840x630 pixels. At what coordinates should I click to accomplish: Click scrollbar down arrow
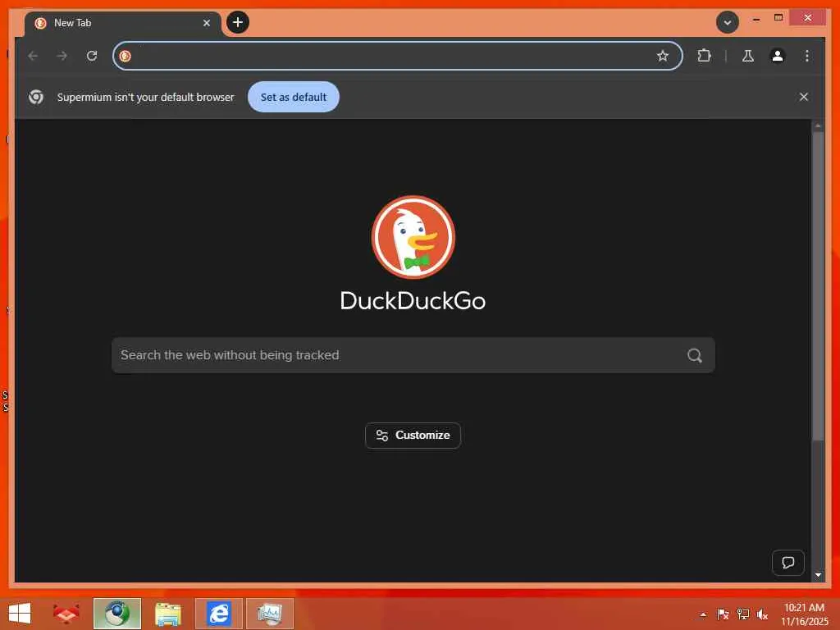click(818, 575)
